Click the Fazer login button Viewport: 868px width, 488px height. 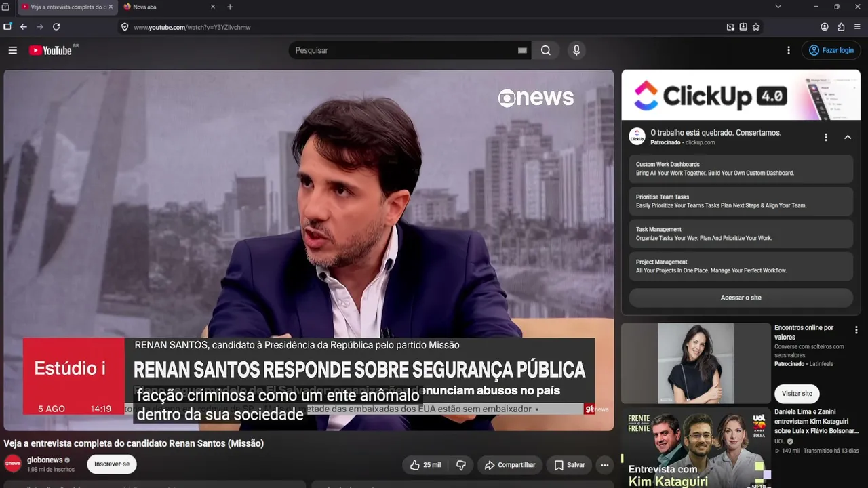(831, 50)
